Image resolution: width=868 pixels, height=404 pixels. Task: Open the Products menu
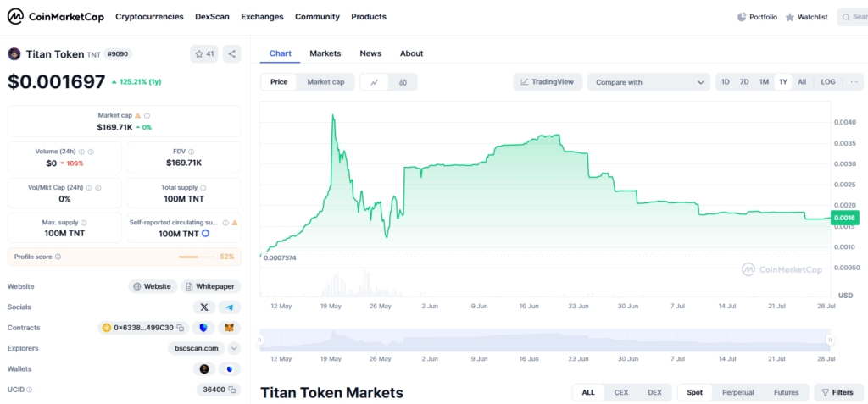click(369, 17)
